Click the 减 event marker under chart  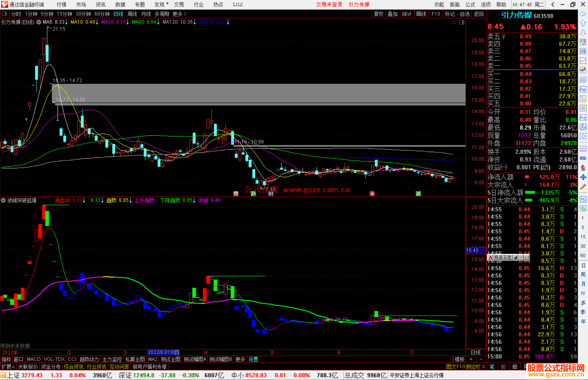coord(418,193)
